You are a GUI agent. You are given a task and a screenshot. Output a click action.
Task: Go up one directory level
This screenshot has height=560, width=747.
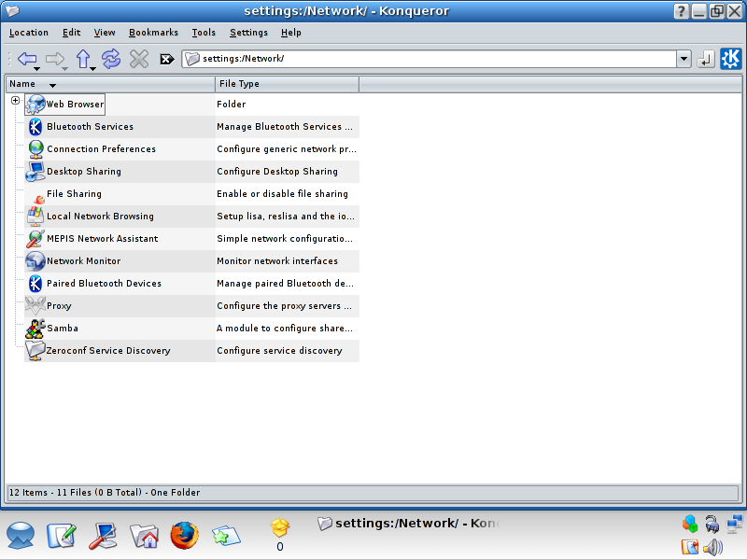[x=83, y=58]
